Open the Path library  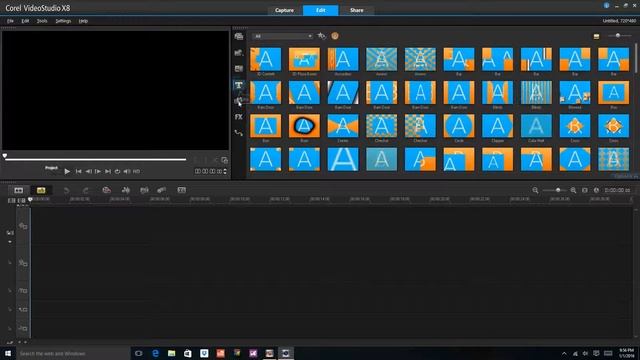click(x=239, y=133)
